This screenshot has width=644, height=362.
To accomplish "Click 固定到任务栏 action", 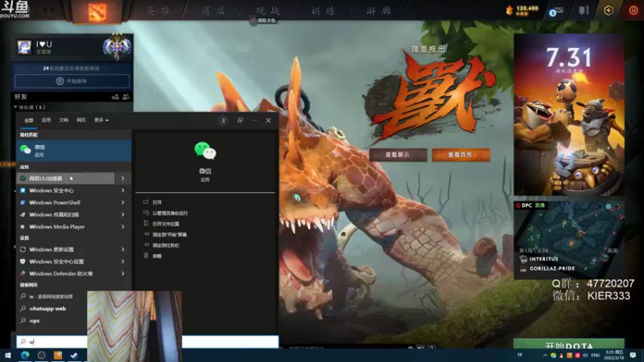I will (166, 245).
